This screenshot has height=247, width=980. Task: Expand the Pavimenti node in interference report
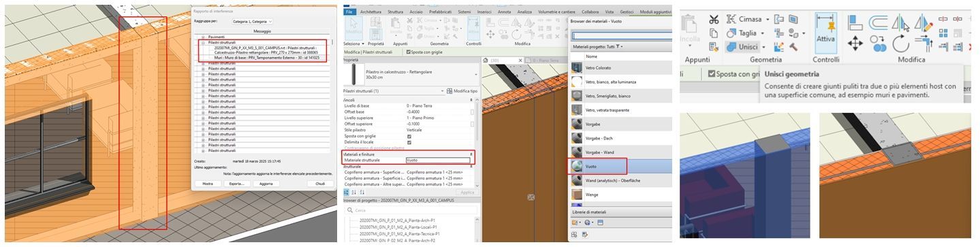coord(203,37)
